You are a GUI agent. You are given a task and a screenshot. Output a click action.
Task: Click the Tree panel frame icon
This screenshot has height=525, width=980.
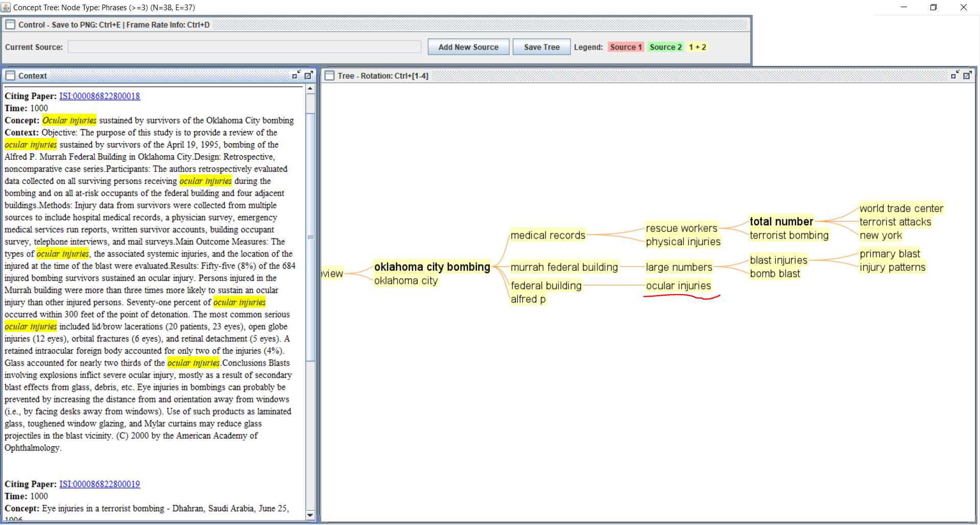329,76
